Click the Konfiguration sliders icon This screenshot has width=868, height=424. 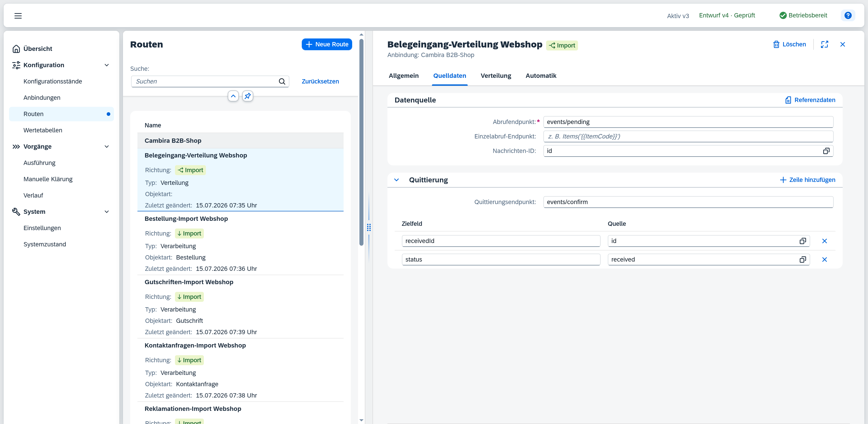16,65
